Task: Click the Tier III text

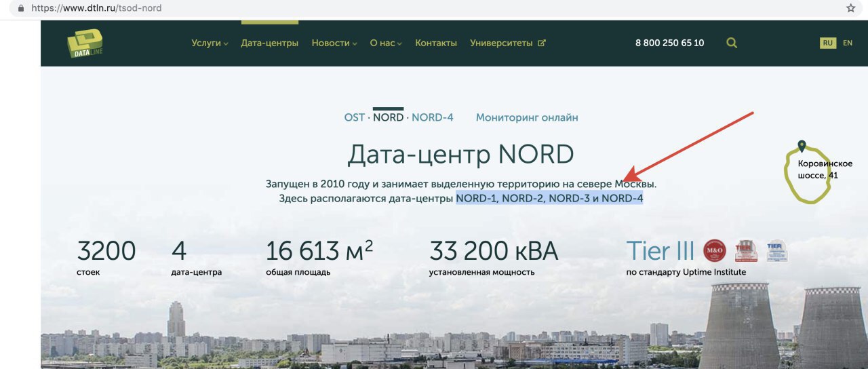Action: point(660,251)
